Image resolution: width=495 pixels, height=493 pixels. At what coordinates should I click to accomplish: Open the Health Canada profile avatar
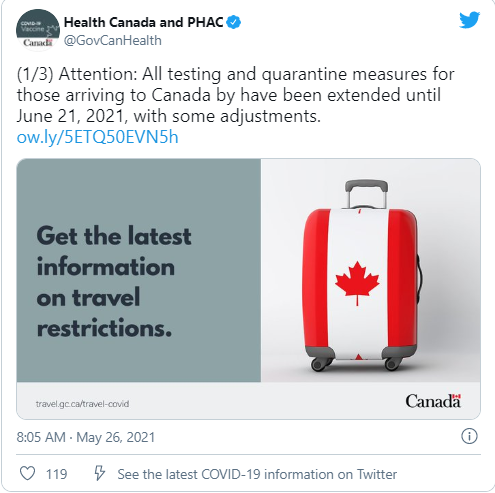[37, 31]
